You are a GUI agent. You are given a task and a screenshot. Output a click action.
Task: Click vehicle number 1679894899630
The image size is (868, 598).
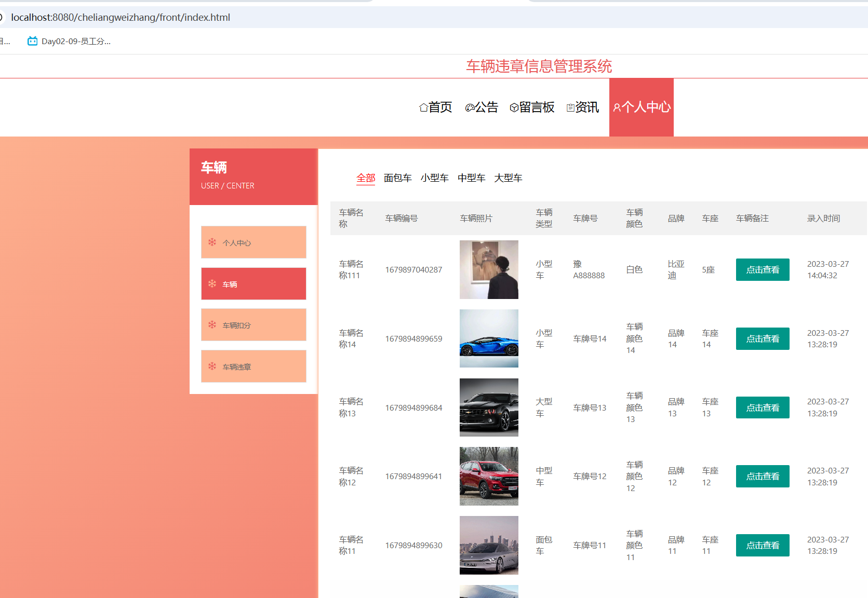point(413,546)
